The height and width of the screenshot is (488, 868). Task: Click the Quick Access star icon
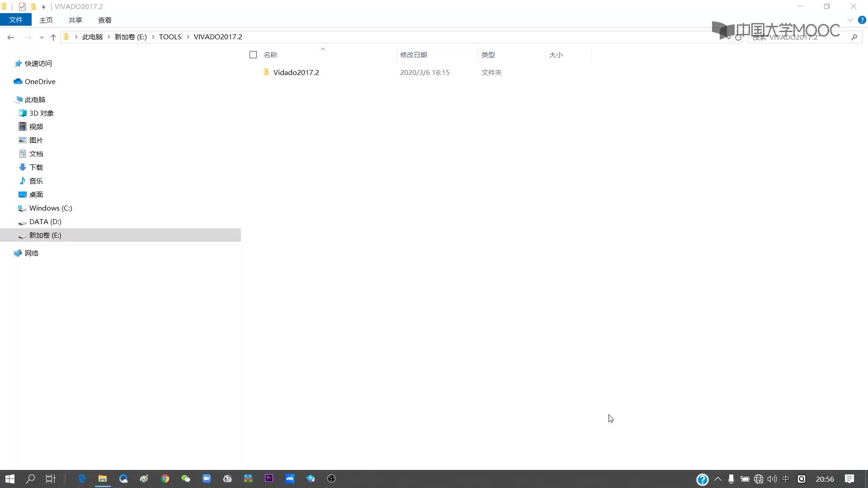18,64
